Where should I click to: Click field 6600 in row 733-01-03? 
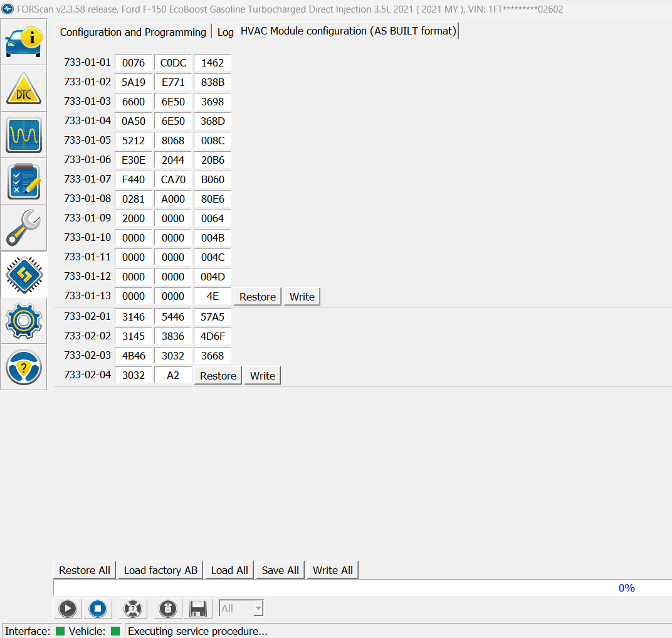coord(134,102)
